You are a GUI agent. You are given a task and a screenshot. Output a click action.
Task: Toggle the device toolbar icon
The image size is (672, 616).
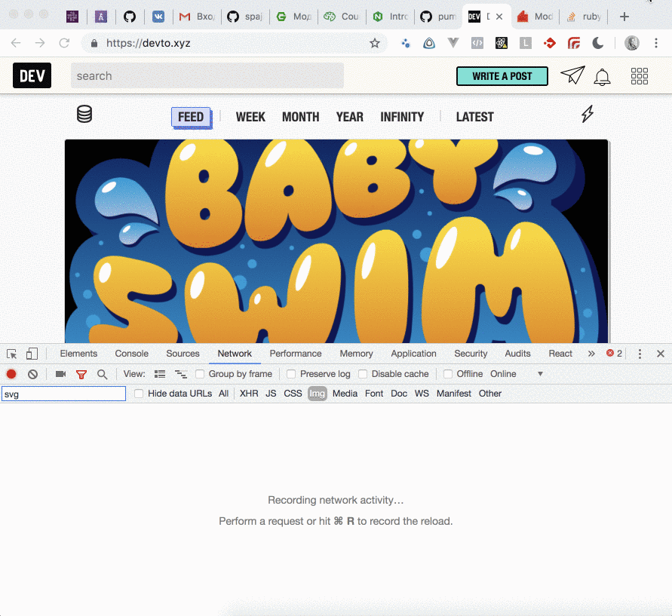click(32, 354)
